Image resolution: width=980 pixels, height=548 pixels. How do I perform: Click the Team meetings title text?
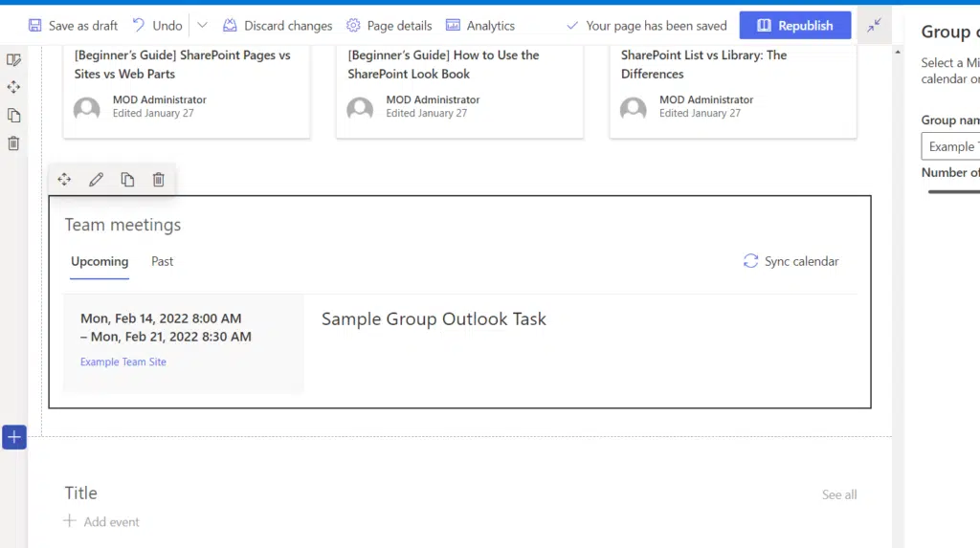pyautogui.click(x=122, y=225)
